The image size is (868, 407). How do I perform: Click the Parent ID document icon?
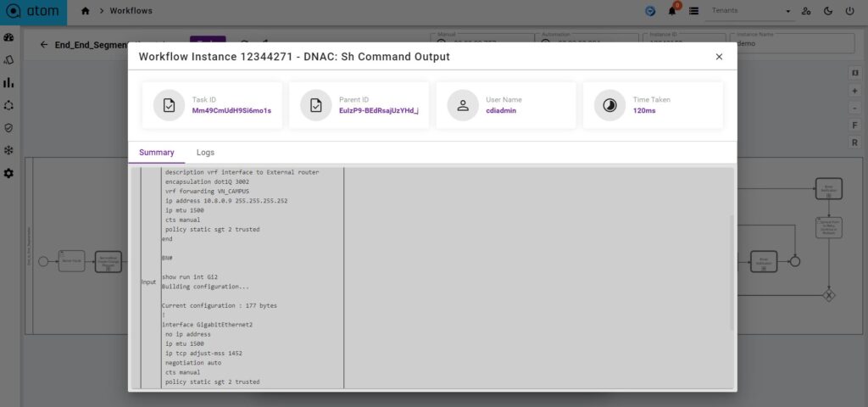316,105
